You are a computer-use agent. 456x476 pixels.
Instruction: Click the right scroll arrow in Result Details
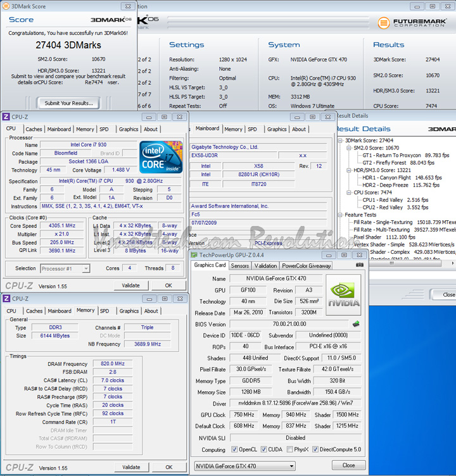tap(453, 263)
